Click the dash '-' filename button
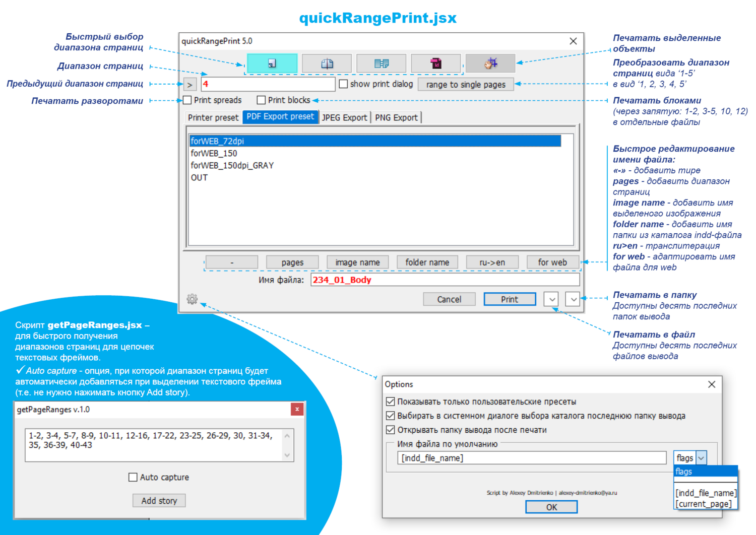Viewport: 756px width, 535px height. pyautogui.click(x=232, y=262)
